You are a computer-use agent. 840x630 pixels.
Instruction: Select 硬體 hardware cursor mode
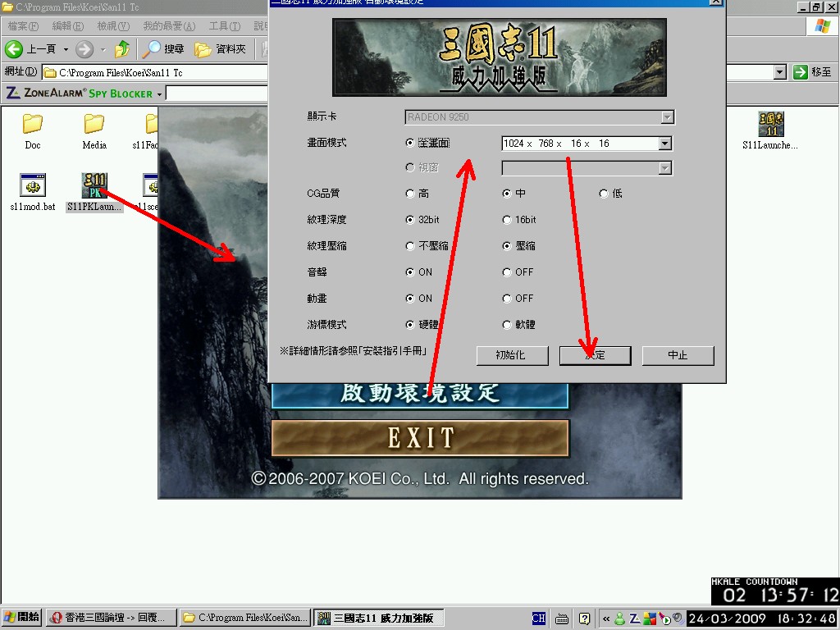point(410,325)
